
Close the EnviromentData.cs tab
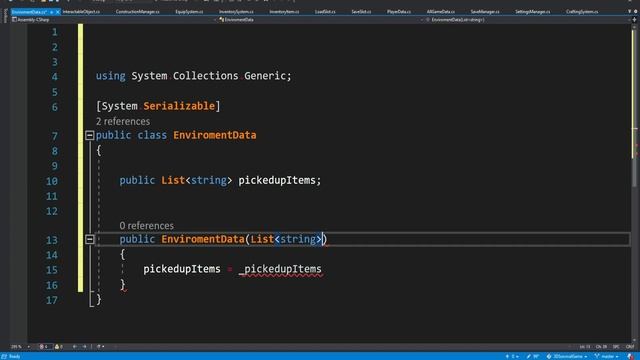(58, 12)
